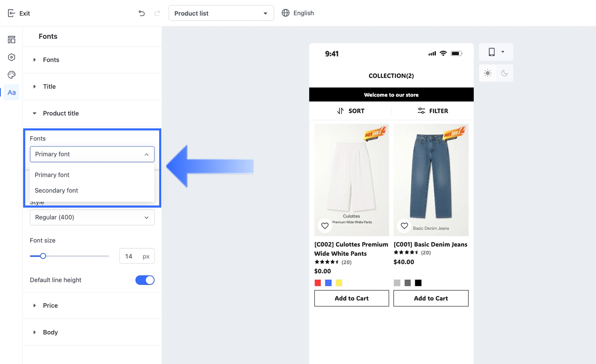The height and width of the screenshot is (364, 596).
Task: Expand the Price section
Action: tap(50, 305)
